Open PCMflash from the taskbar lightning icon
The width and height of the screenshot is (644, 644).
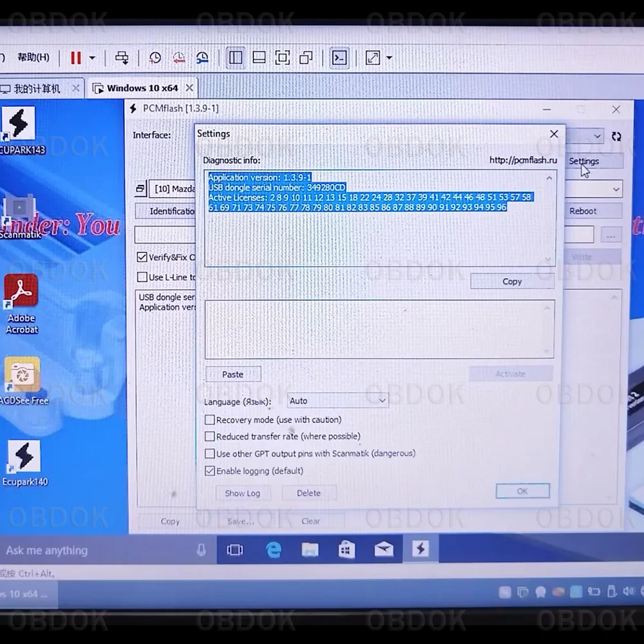421,549
